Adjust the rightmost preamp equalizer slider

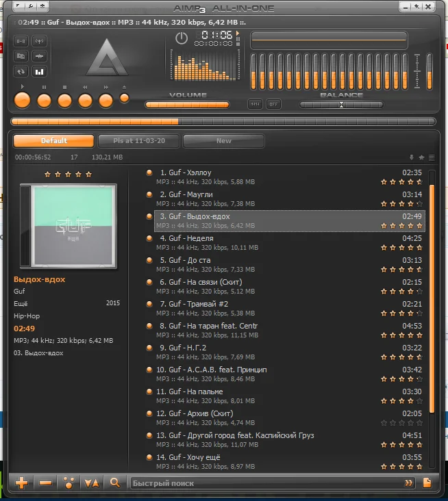tap(430, 71)
